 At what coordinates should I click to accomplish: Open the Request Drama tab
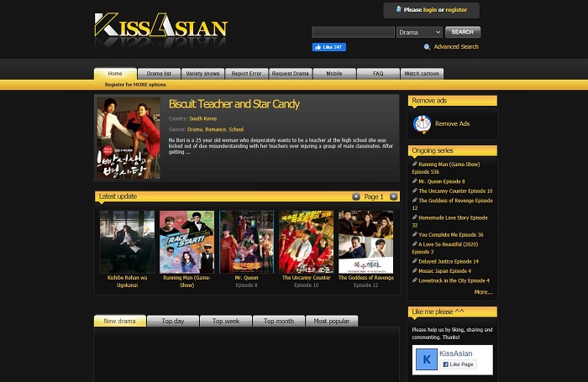pyautogui.click(x=291, y=74)
